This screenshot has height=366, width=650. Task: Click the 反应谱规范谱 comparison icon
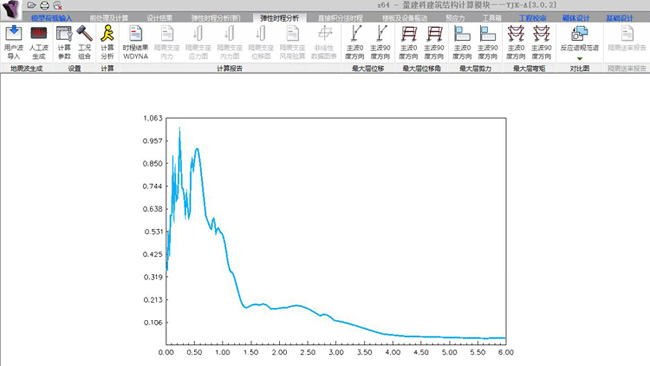(x=580, y=38)
